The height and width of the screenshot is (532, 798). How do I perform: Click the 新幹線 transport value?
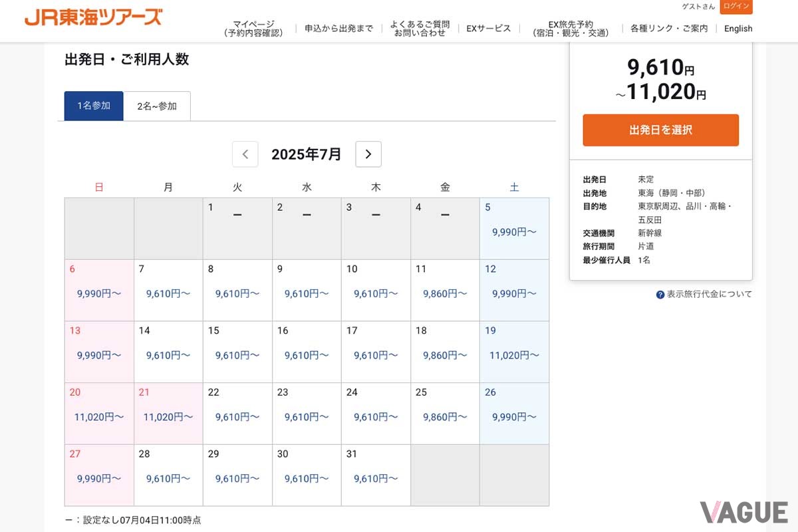pos(650,233)
